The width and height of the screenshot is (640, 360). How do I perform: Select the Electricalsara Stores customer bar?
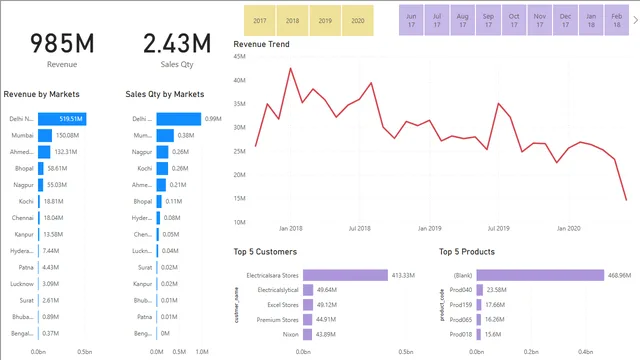345,275
